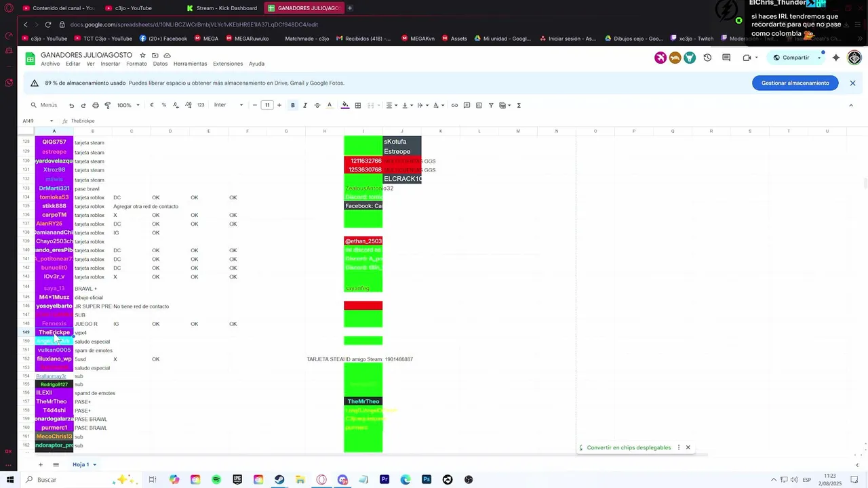Open the Editar menu
Viewport: 868px width, 488px height.
tap(73, 64)
